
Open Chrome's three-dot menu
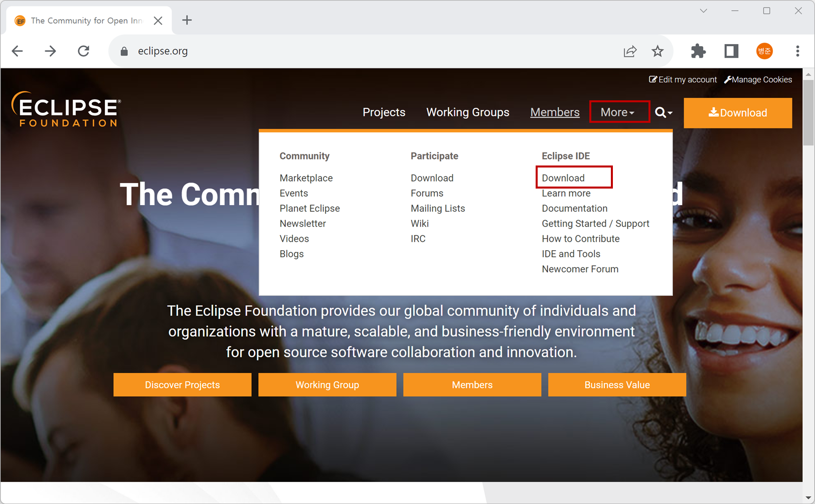[797, 51]
